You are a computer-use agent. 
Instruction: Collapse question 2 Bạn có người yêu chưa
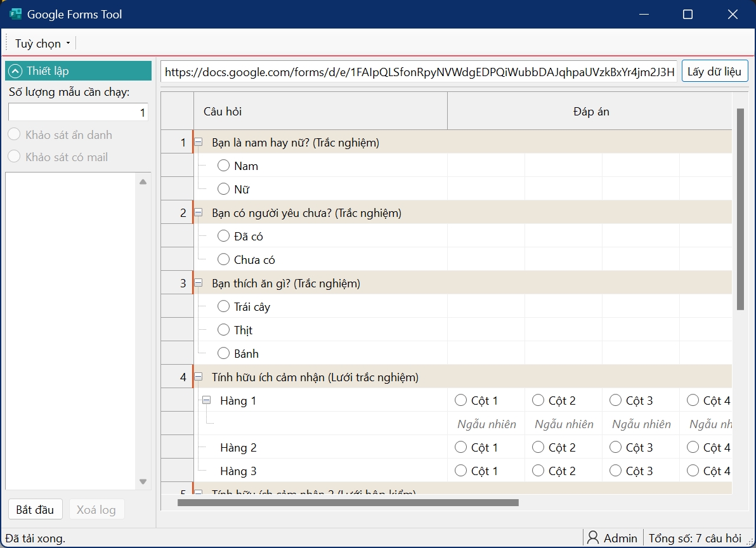(198, 212)
